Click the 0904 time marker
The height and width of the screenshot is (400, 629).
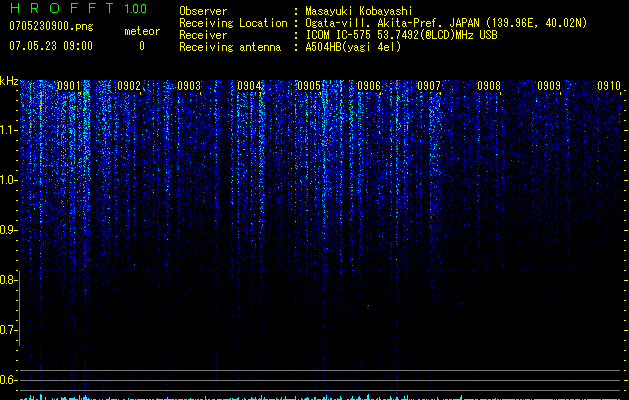coord(249,86)
